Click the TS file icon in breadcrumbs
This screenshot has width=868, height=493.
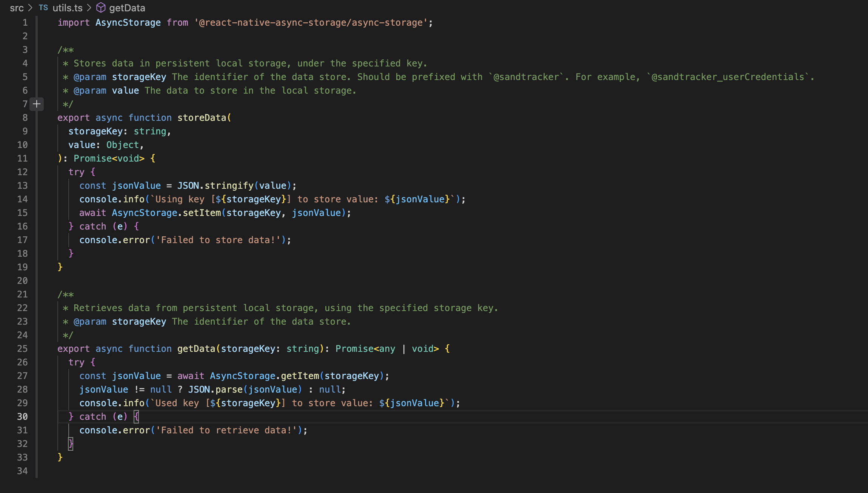click(43, 8)
